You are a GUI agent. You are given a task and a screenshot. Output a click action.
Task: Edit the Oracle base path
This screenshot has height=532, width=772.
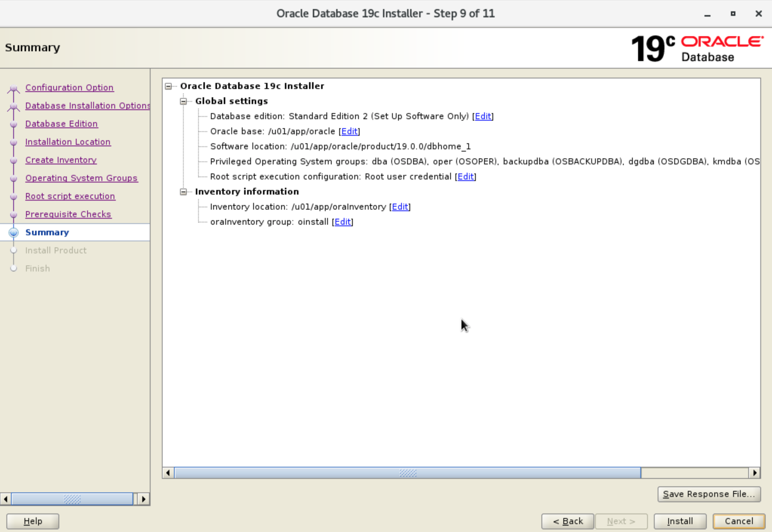[x=349, y=131]
